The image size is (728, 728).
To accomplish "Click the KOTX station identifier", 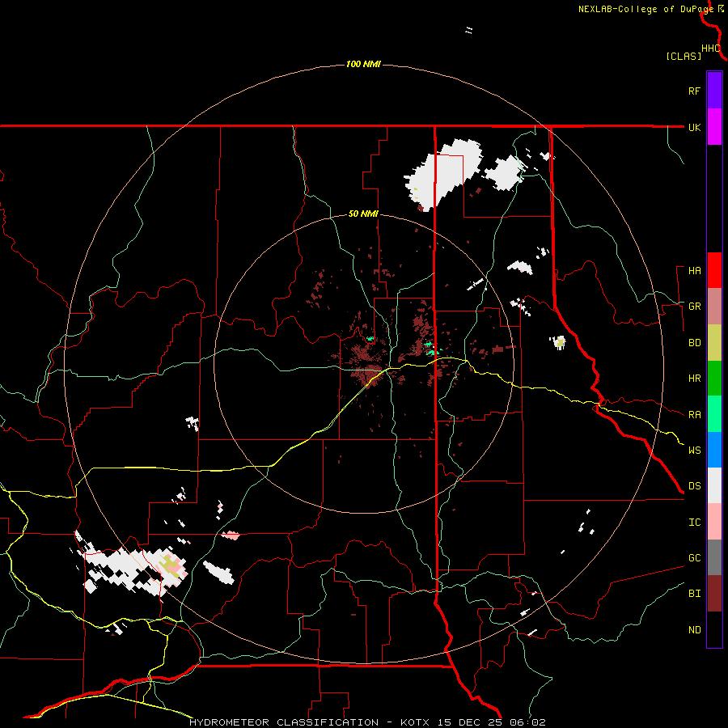I will 415,722.
